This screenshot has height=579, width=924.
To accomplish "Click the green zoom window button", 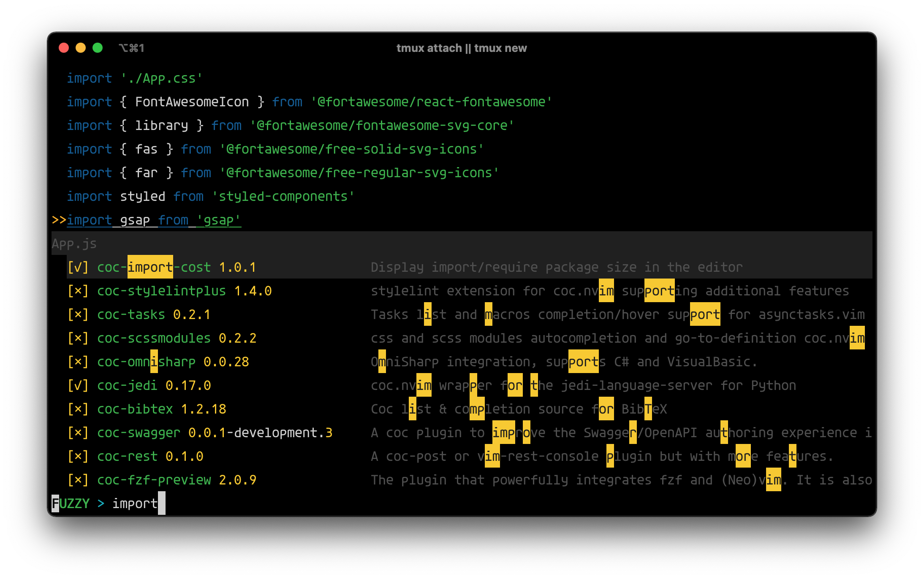I will 98,48.
